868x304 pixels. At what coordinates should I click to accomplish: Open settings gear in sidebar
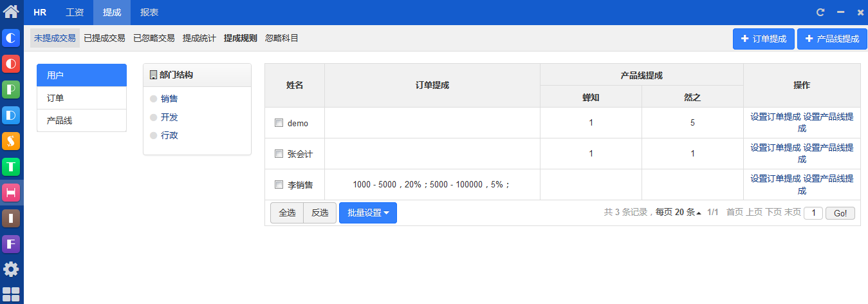[x=11, y=269]
